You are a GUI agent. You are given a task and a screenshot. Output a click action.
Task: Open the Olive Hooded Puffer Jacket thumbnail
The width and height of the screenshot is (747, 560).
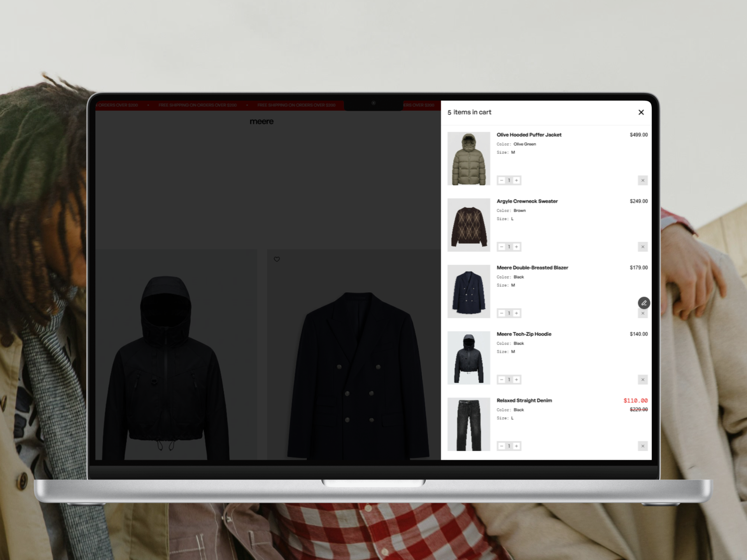point(469,159)
